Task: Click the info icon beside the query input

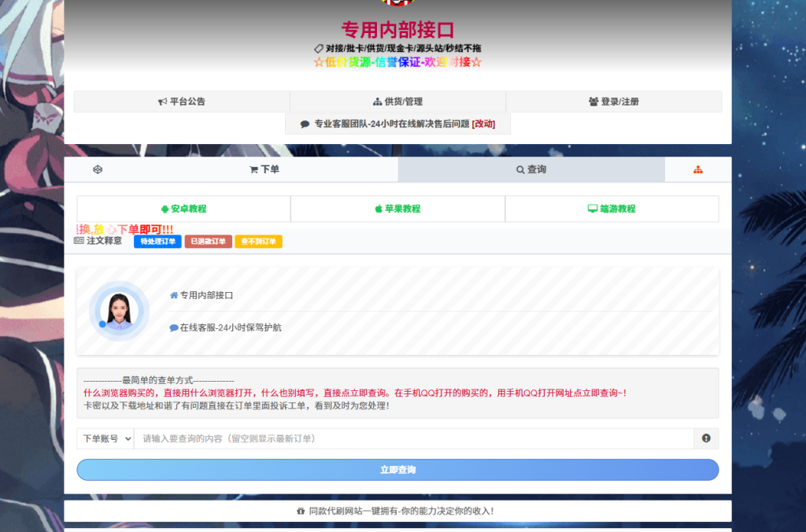Action: [x=705, y=438]
